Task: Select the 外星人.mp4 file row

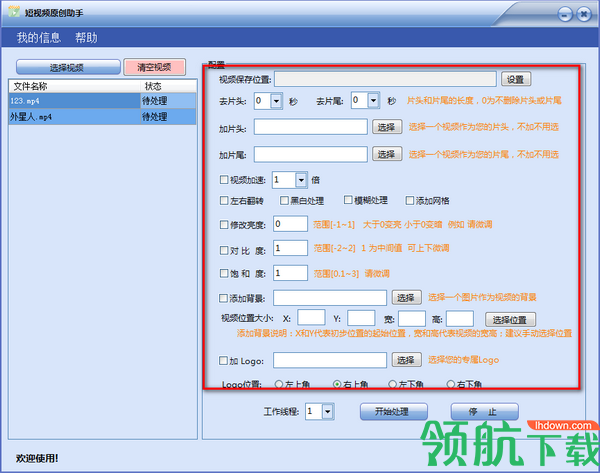Action: point(103,117)
